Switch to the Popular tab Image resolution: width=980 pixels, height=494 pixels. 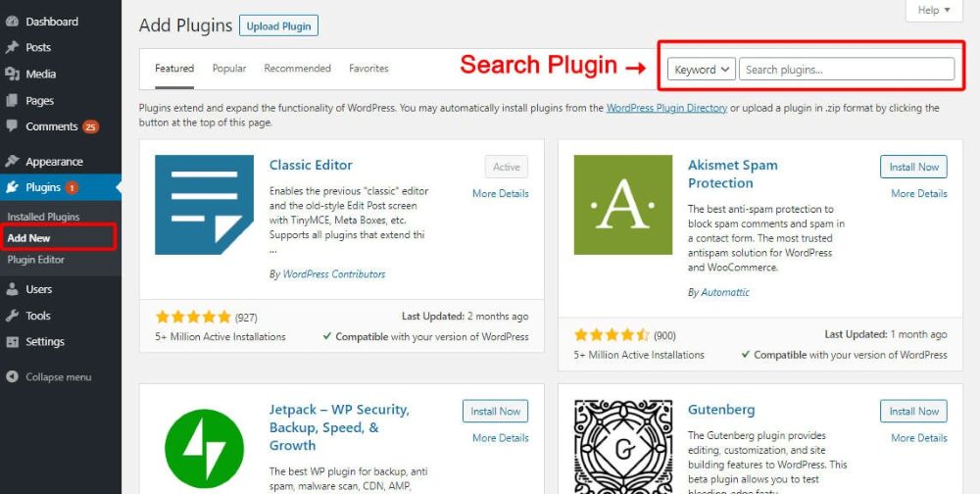click(229, 69)
